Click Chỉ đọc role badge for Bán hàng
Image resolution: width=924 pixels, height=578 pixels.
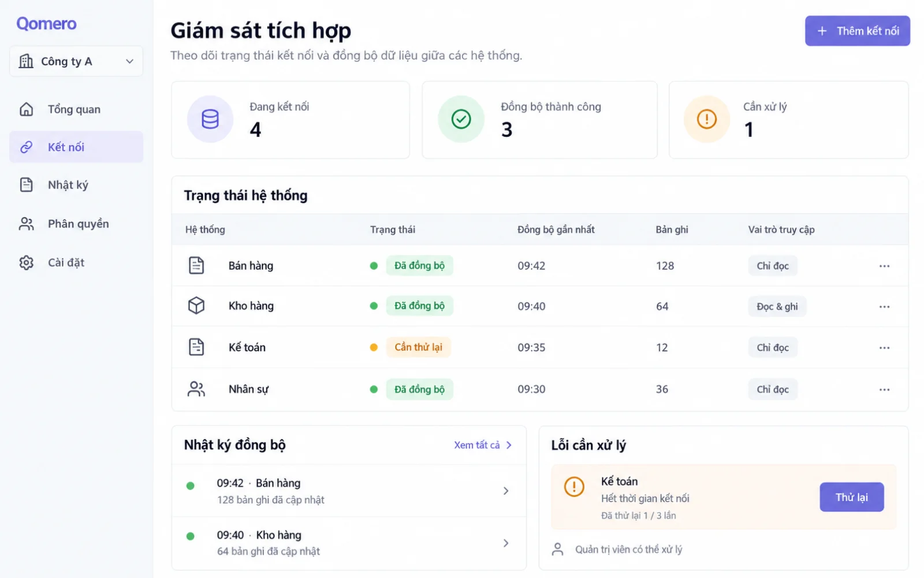click(773, 265)
